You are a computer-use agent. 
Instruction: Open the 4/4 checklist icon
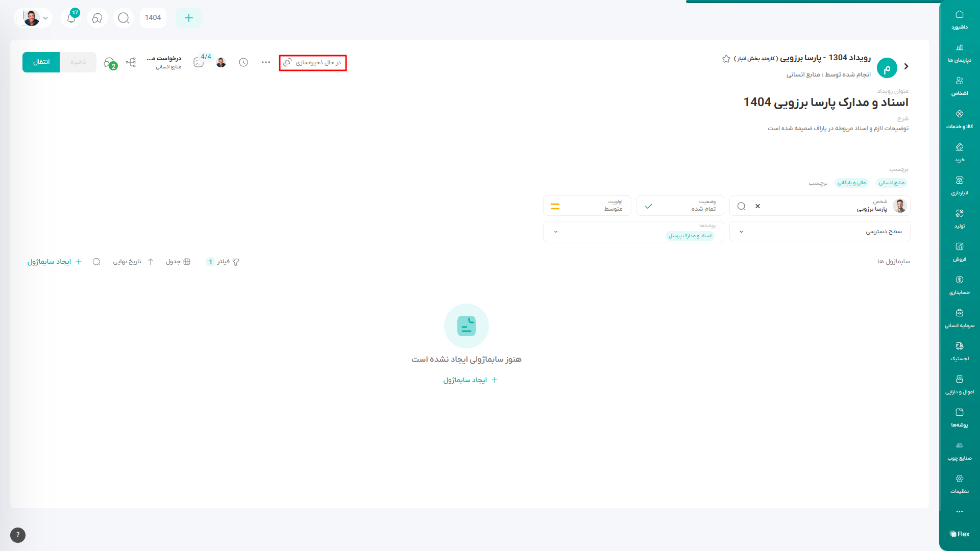199,62
